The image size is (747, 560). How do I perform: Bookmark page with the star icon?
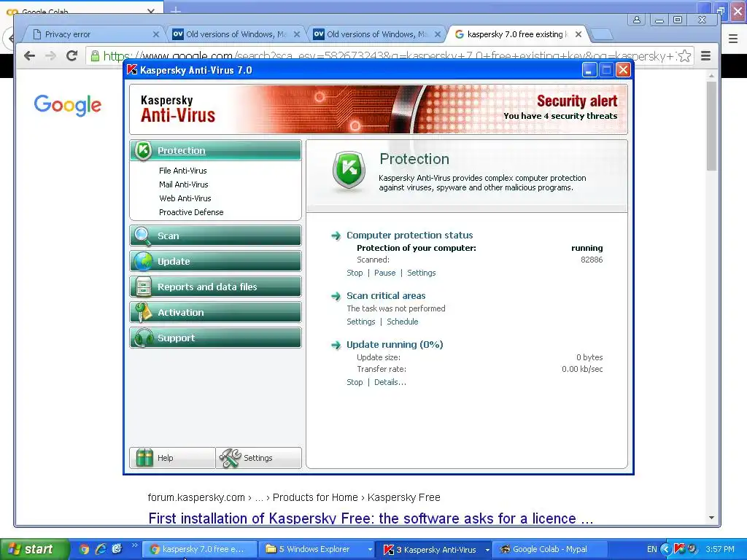[x=684, y=56]
